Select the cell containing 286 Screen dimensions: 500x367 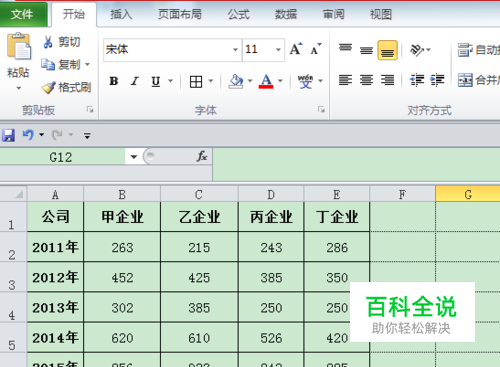point(337,247)
